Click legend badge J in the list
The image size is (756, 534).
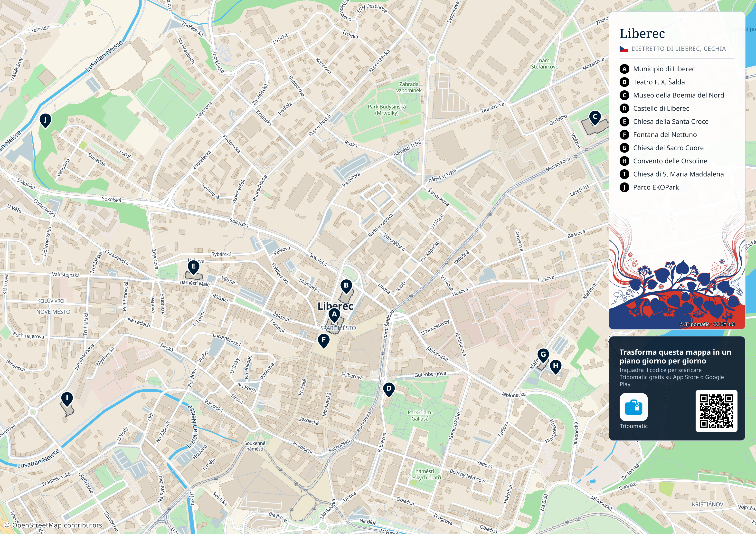(x=624, y=187)
